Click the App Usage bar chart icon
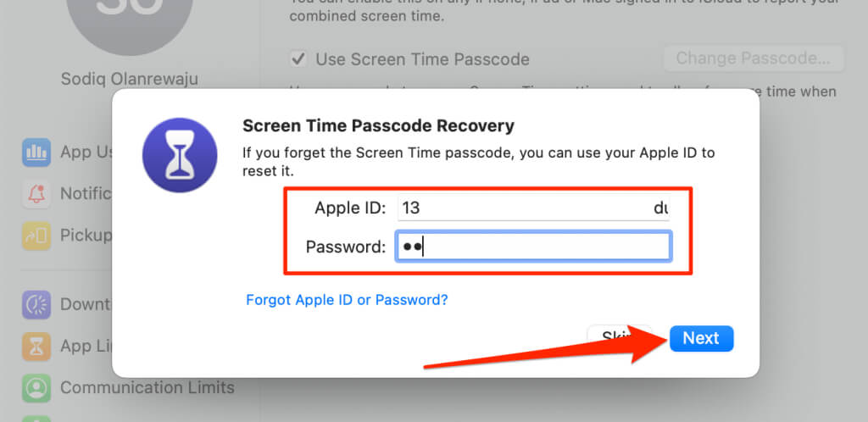 (36, 153)
